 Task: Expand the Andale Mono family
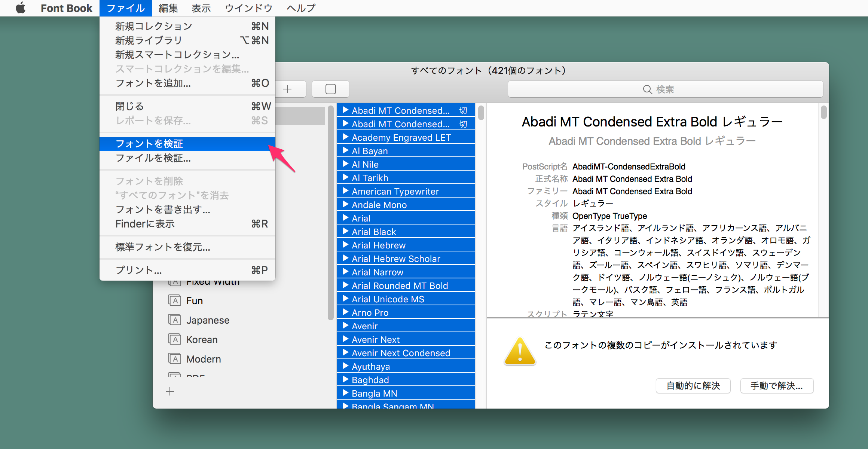coord(346,204)
